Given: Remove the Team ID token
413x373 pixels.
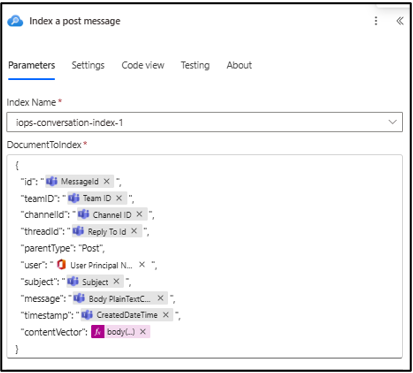Looking at the screenshot, I should [x=119, y=198].
